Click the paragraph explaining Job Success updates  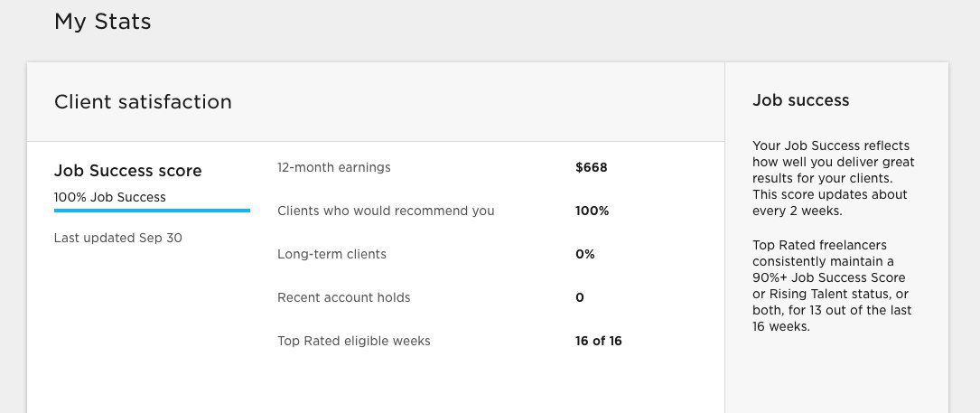pos(833,178)
